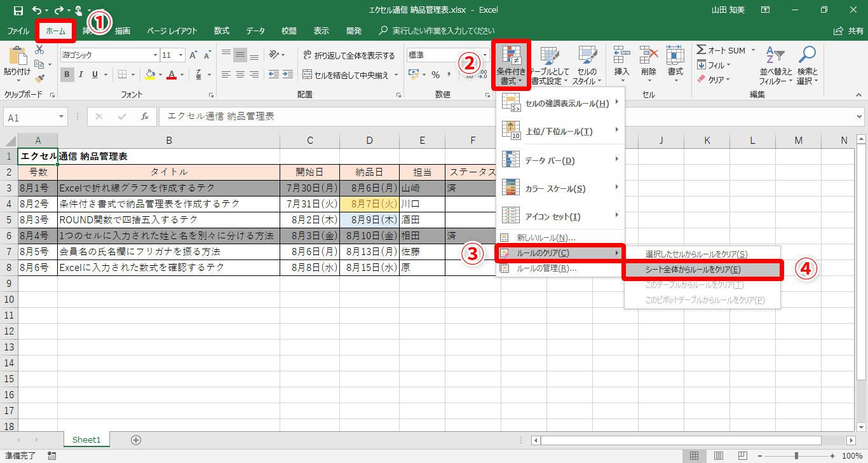Open ルールのクリア submenu
868x463 pixels.
pos(560,253)
